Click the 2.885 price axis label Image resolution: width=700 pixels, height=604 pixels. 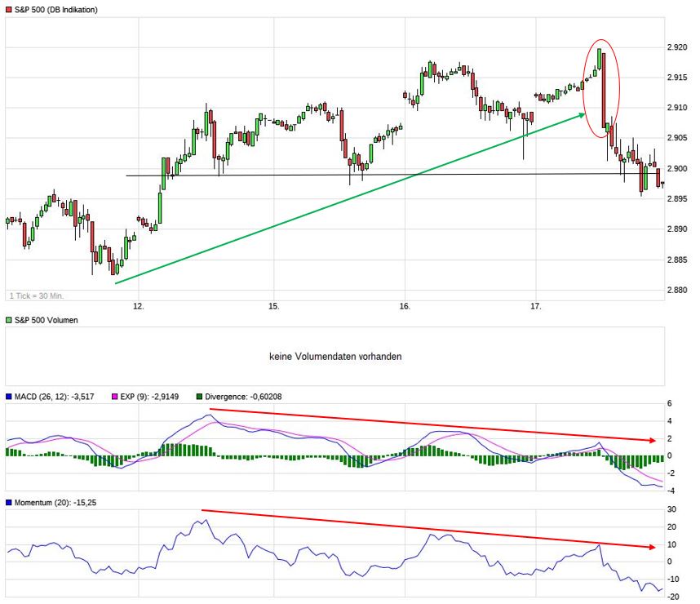(677, 260)
